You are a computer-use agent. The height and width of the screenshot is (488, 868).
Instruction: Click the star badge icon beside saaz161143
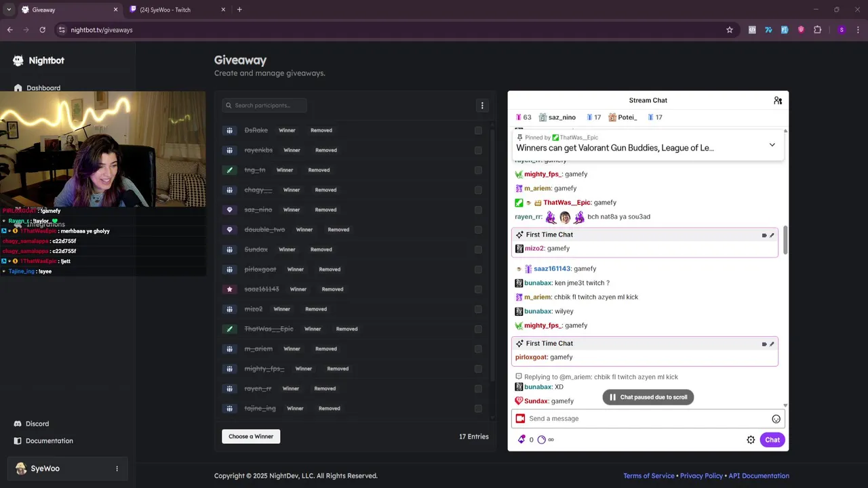[x=230, y=289]
